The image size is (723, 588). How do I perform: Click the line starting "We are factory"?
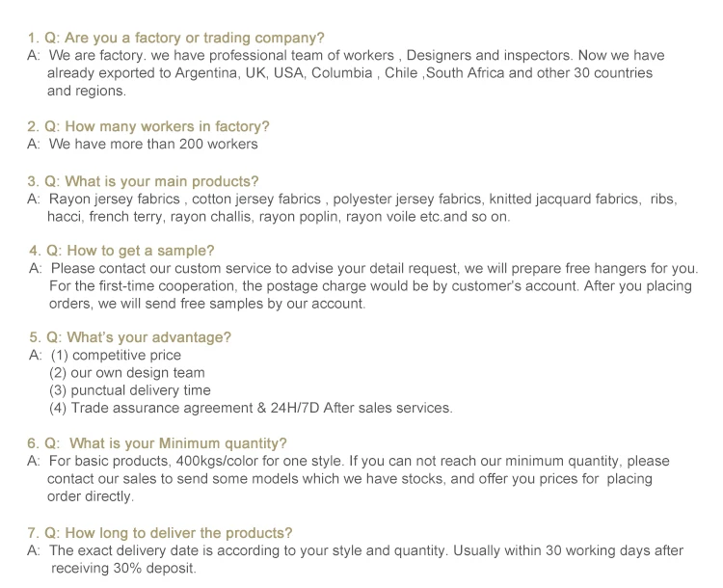click(357, 56)
